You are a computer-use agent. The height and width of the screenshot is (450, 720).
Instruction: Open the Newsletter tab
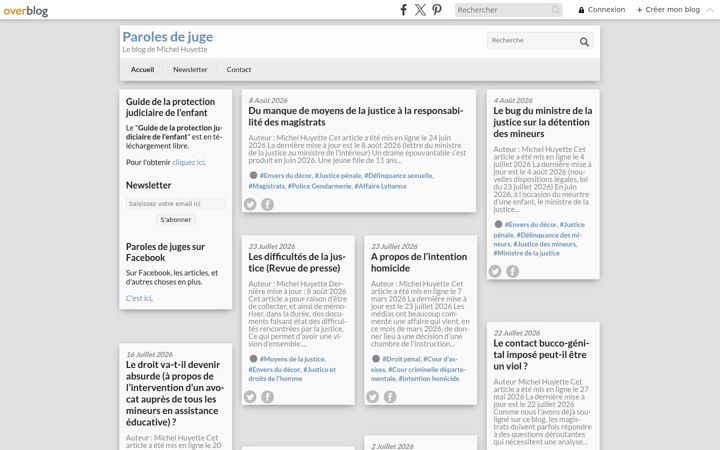click(x=190, y=69)
